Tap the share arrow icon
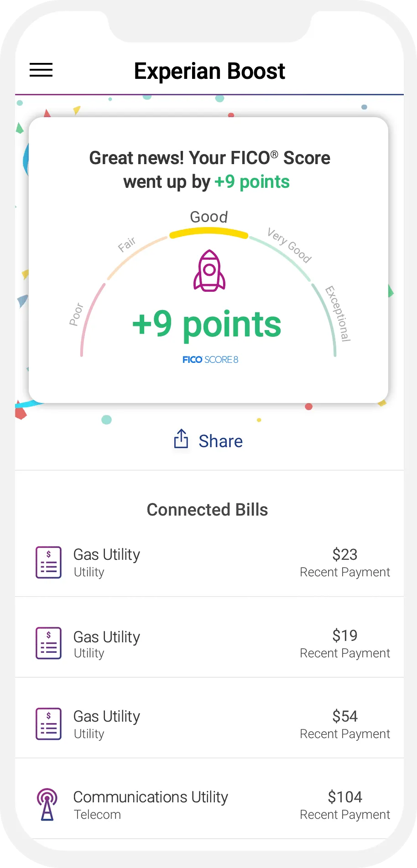 pos(181,439)
